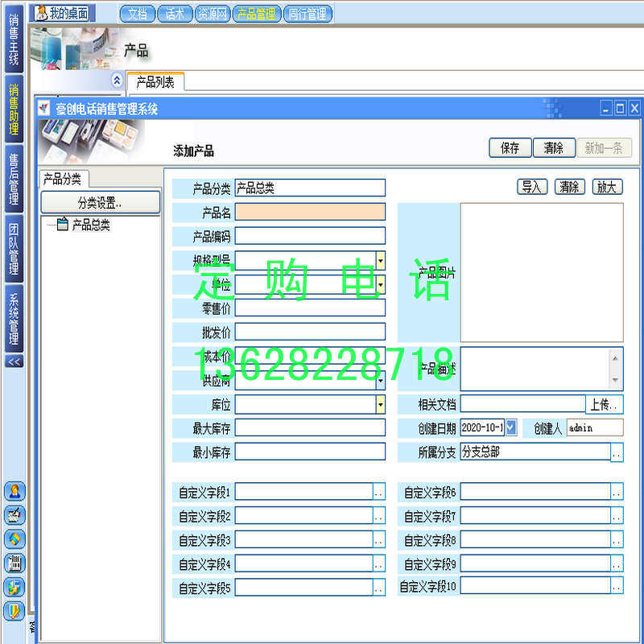The image size is (644, 644).
Task: Open the 文档 tab
Action: (138, 14)
